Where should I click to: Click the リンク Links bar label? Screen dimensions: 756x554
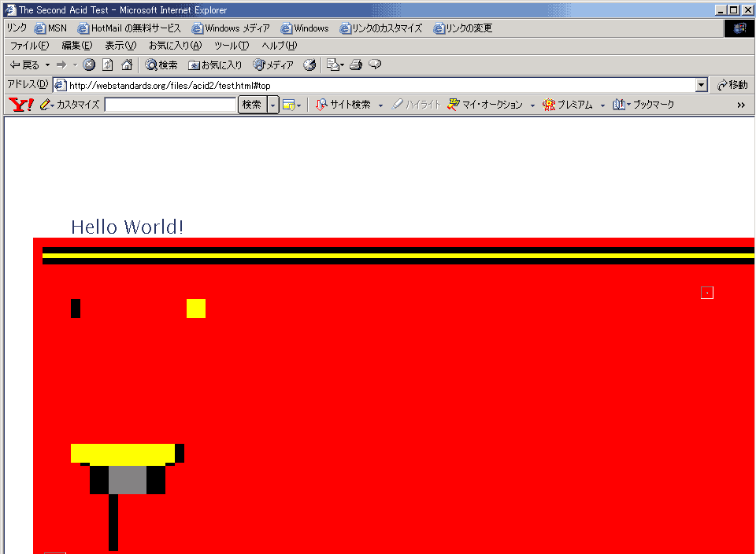17,28
